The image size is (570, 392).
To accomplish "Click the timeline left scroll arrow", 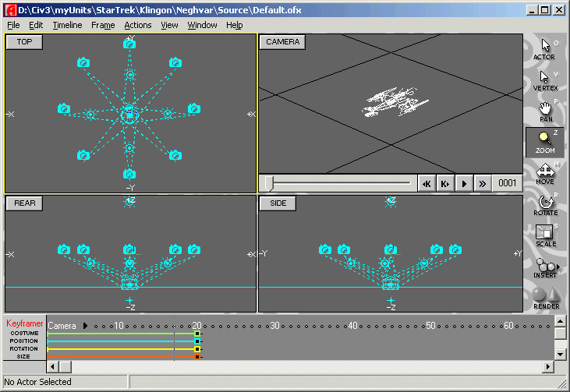I will tap(53, 367).
